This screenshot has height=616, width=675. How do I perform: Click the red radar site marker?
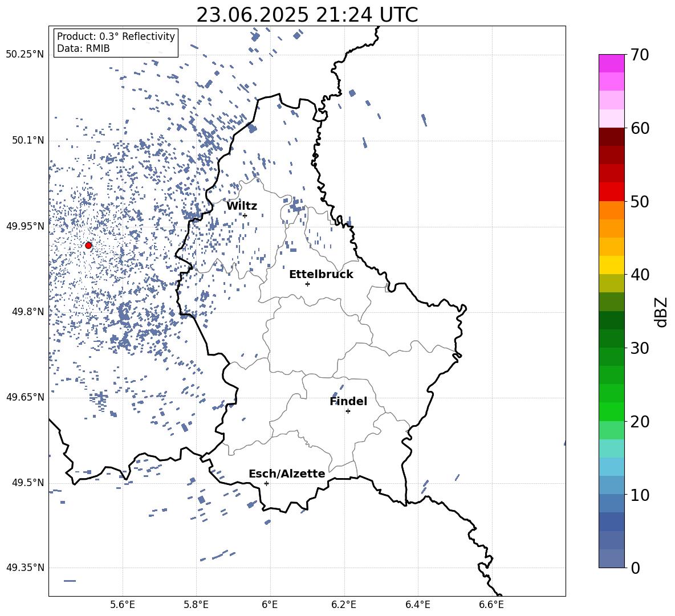click(x=88, y=245)
